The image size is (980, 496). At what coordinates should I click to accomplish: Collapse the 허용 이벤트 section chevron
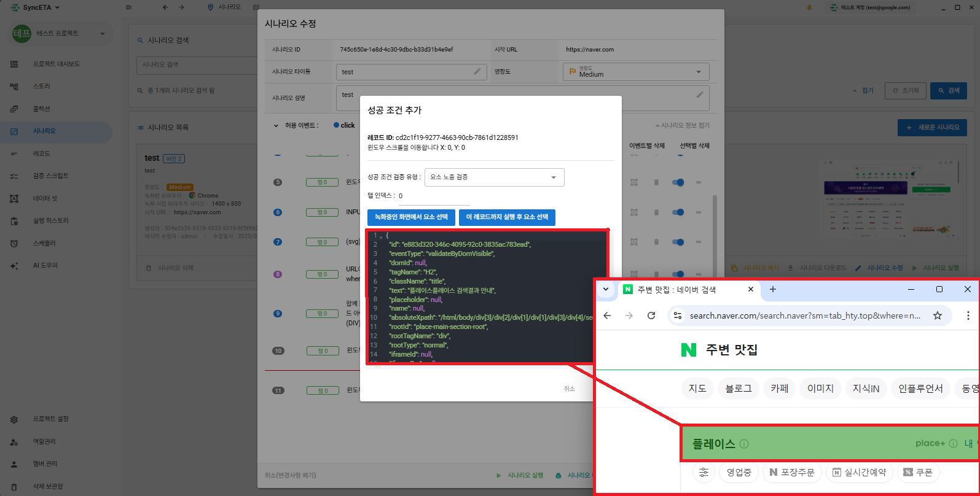click(x=276, y=125)
